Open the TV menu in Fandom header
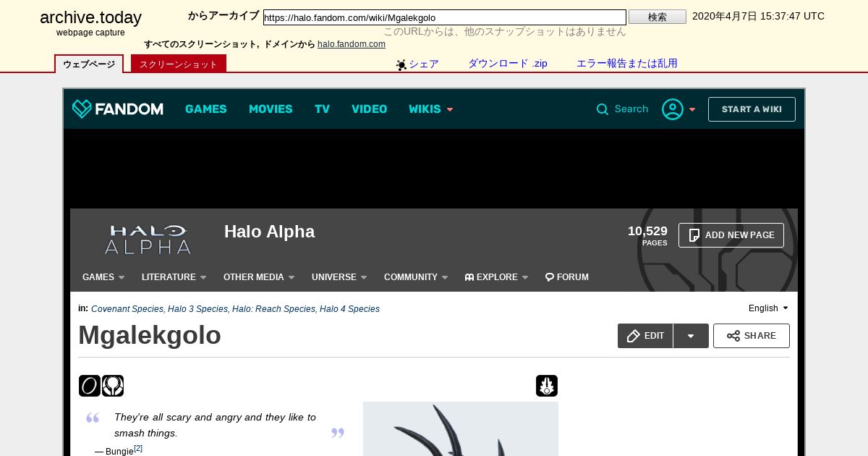Viewport: 868px width, 456px height. (x=322, y=109)
